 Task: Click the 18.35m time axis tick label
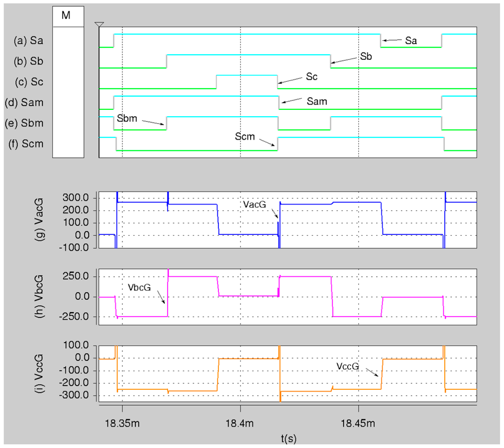click(122, 423)
